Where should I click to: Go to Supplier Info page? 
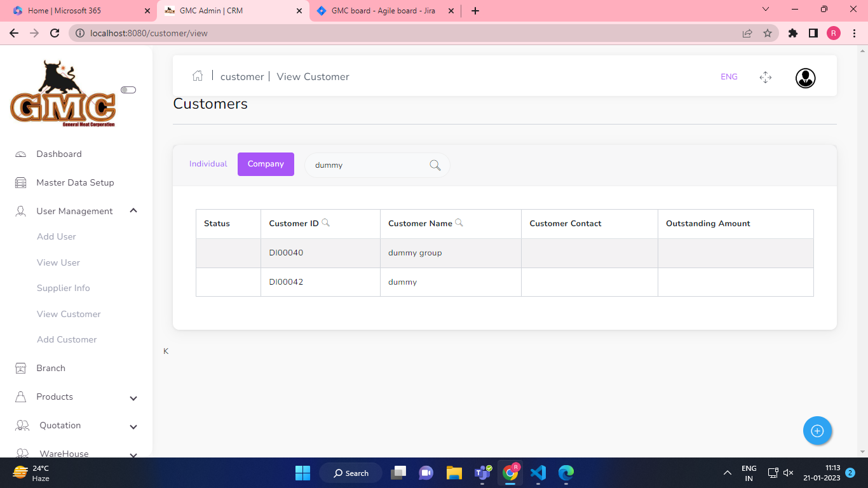pyautogui.click(x=64, y=288)
